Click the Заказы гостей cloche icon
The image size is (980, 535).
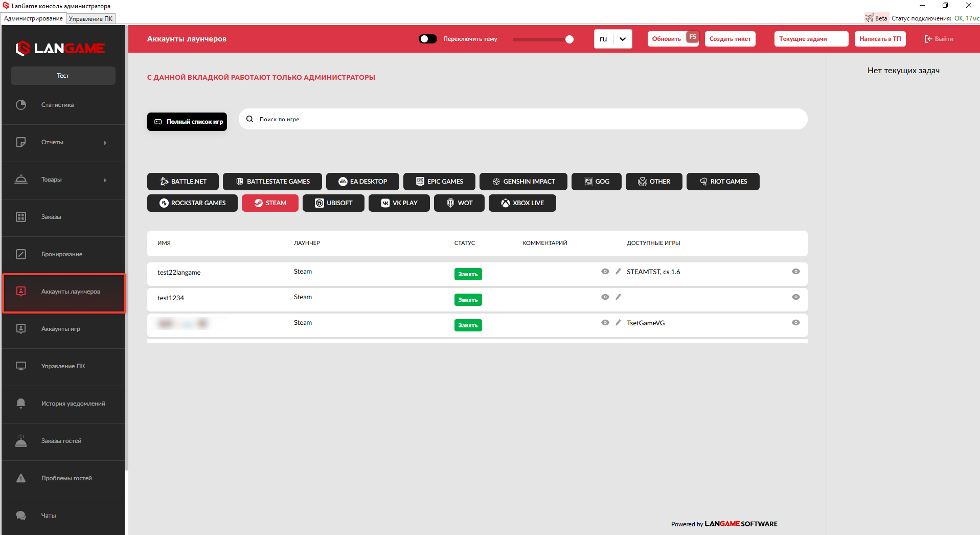point(21,441)
